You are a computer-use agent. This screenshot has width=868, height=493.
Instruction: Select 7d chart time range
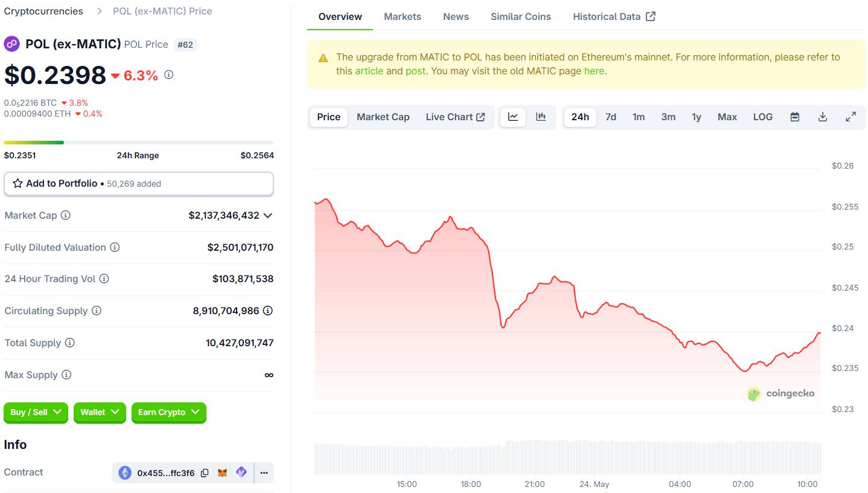(x=611, y=117)
